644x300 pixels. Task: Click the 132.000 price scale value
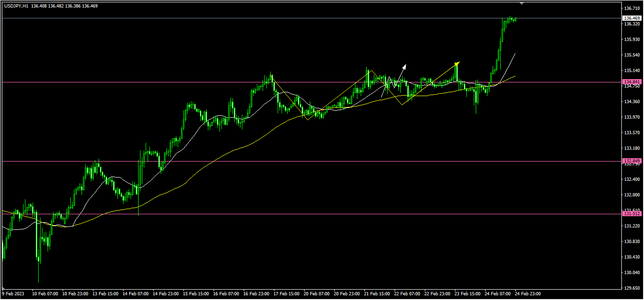coord(632,195)
